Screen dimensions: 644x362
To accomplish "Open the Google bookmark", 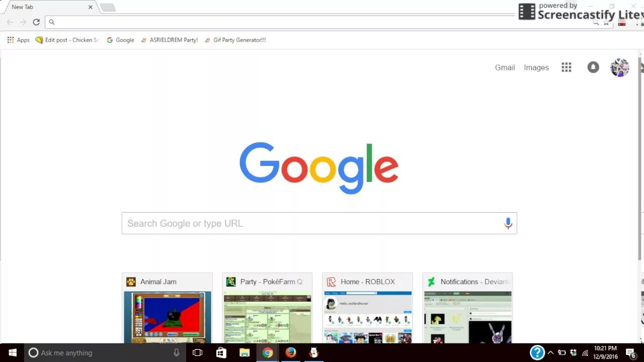I will coord(120,40).
